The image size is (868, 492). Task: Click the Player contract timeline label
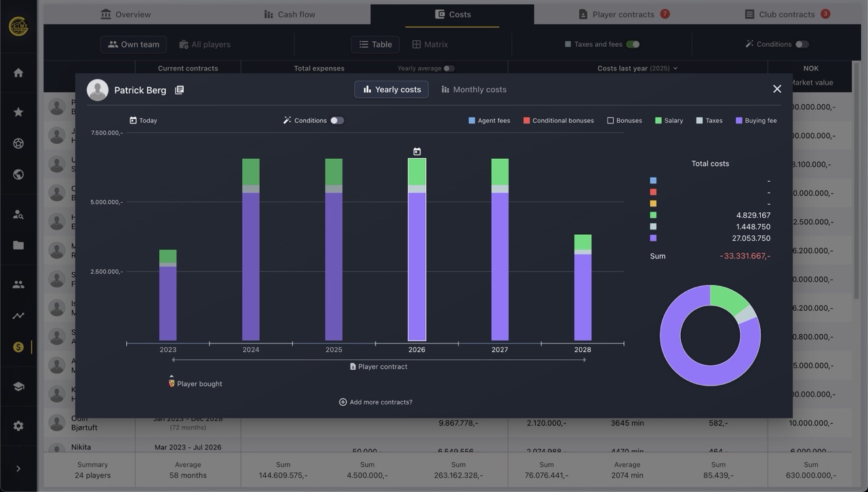(378, 366)
